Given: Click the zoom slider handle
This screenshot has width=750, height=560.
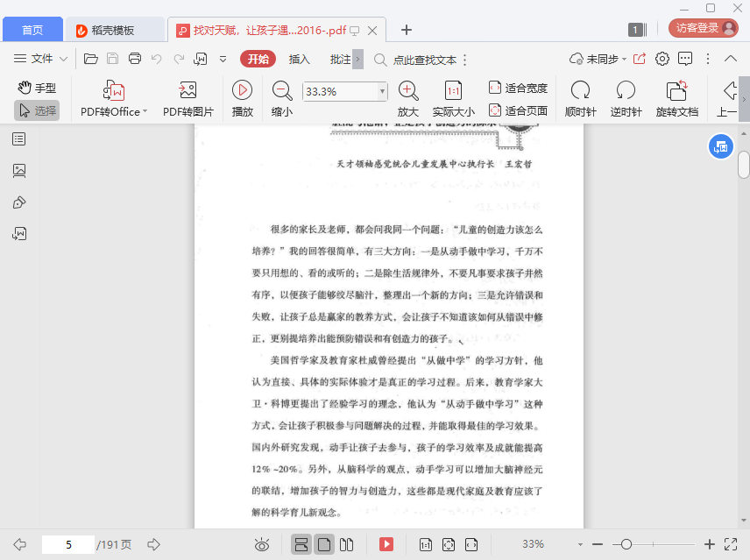Looking at the screenshot, I should coord(626,544).
